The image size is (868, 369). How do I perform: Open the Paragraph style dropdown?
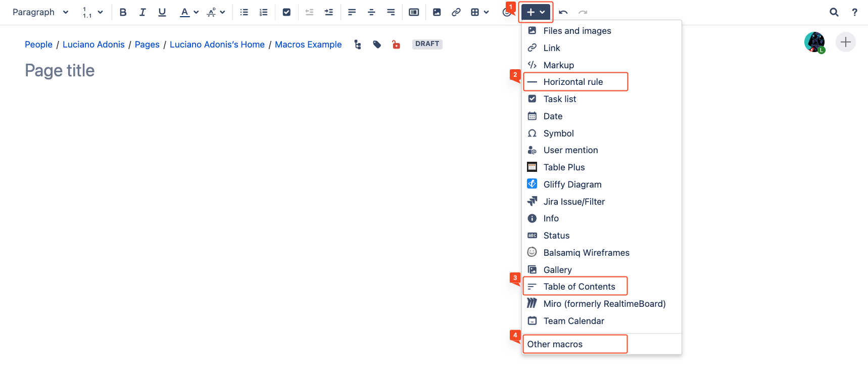(40, 12)
